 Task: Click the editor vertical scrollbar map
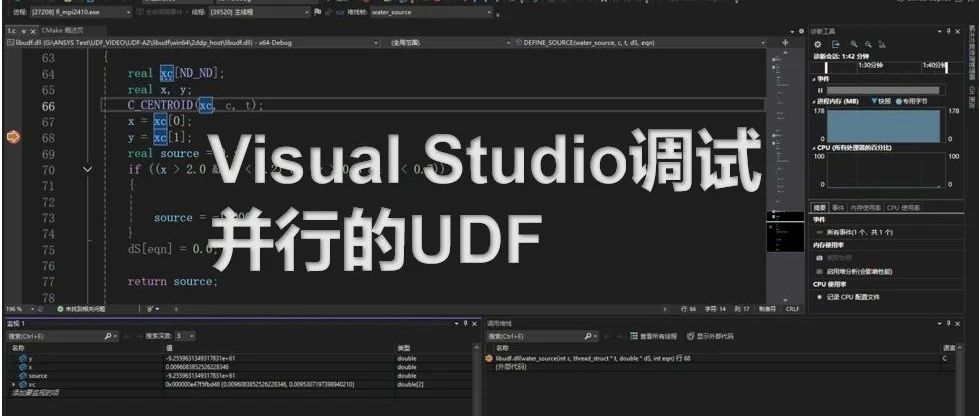[x=785, y=175]
